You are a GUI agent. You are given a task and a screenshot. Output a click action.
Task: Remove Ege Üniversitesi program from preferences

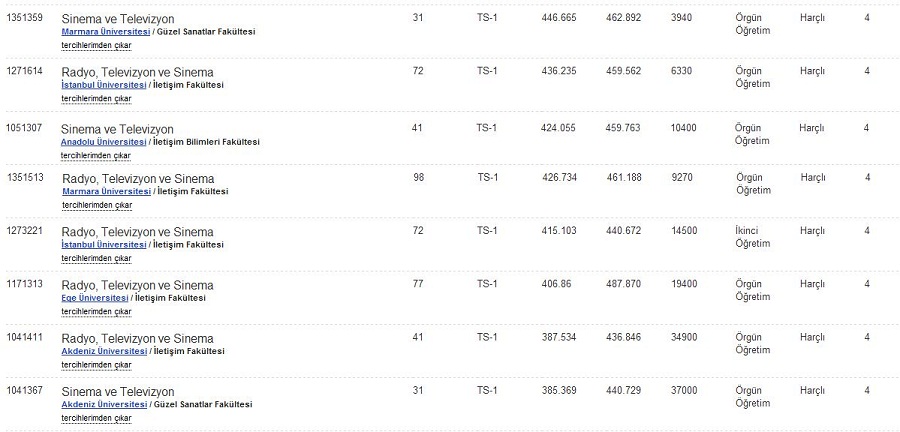(x=96, y=312)
